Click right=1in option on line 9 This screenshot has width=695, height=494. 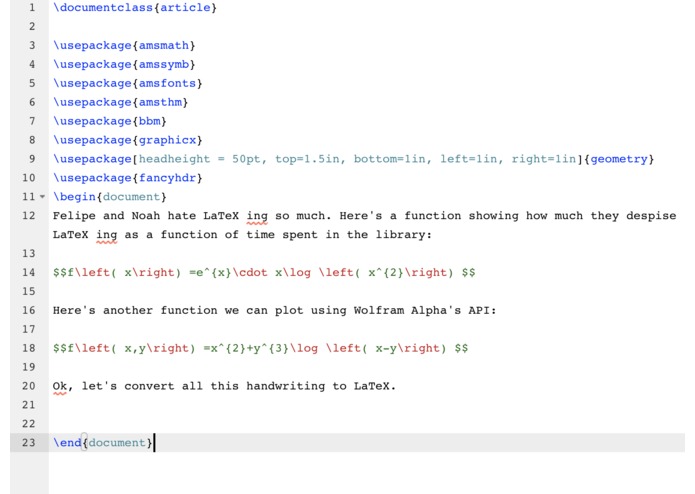click(544, 159)
